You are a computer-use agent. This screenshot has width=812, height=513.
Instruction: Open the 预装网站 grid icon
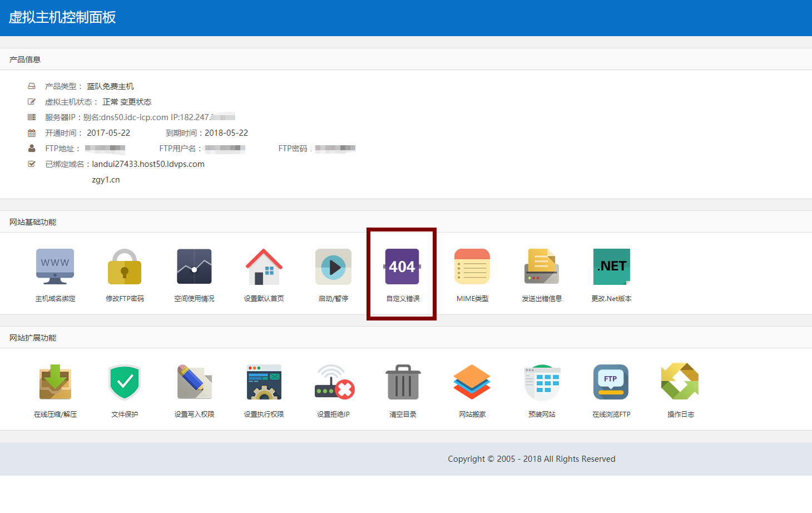tap(542, 382)
